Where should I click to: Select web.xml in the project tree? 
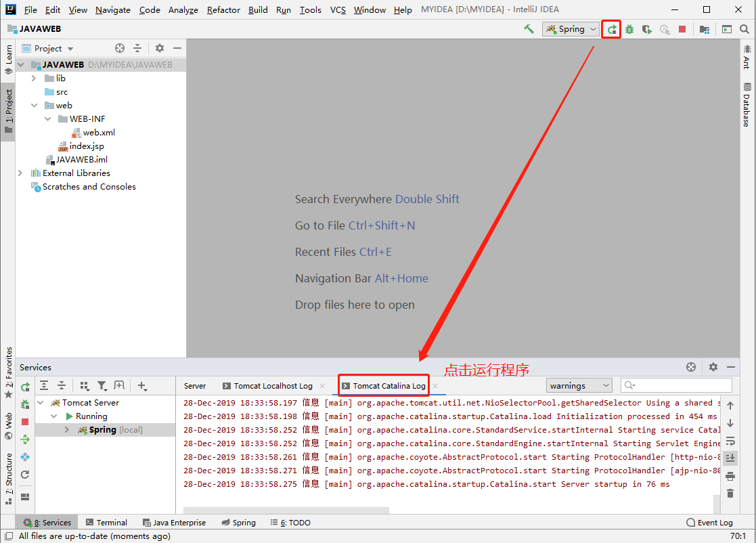point(93,132)
